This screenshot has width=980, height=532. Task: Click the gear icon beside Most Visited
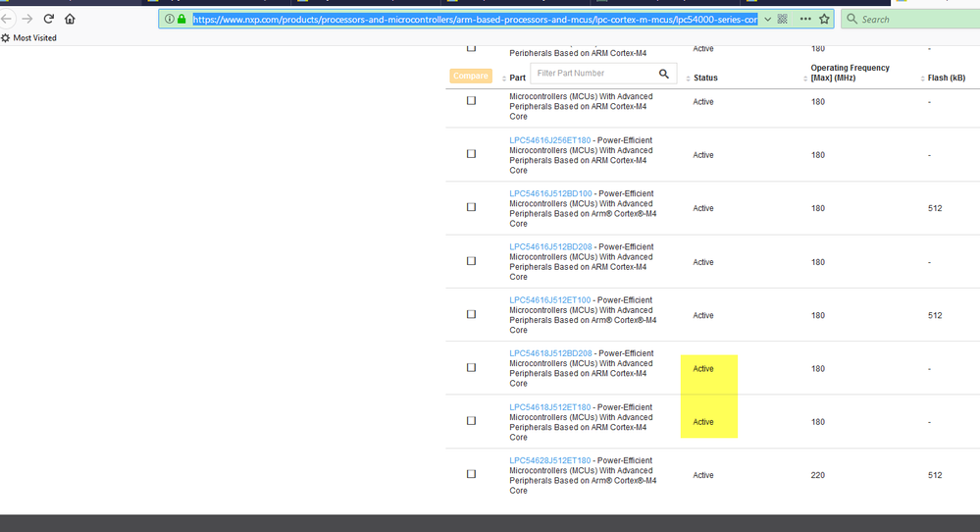click(6, 38)
